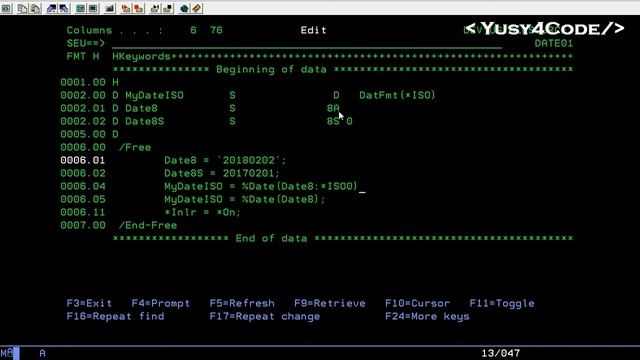Open the Color mapping toolbar icon

[x=93, y=8]
